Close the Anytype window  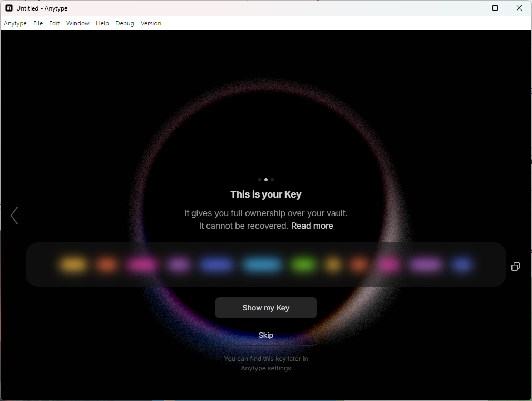pyautogui.click(x=519, y=8)
